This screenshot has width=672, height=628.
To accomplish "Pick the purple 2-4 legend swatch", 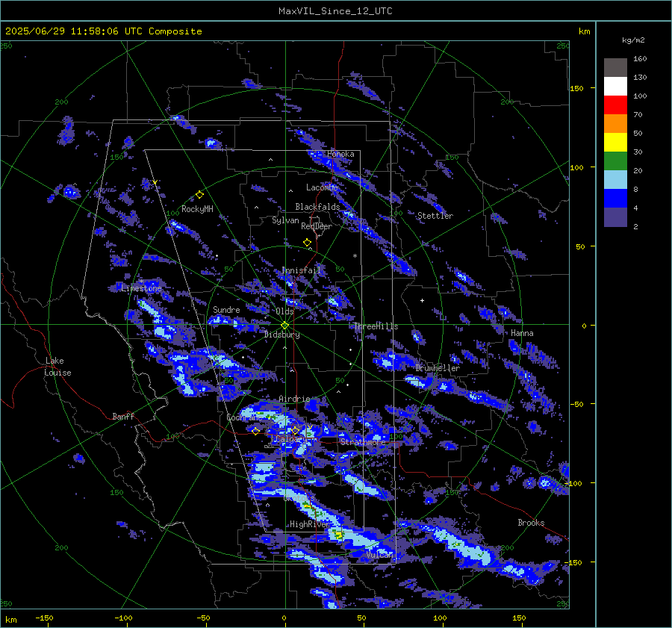I will click(615, 217).
